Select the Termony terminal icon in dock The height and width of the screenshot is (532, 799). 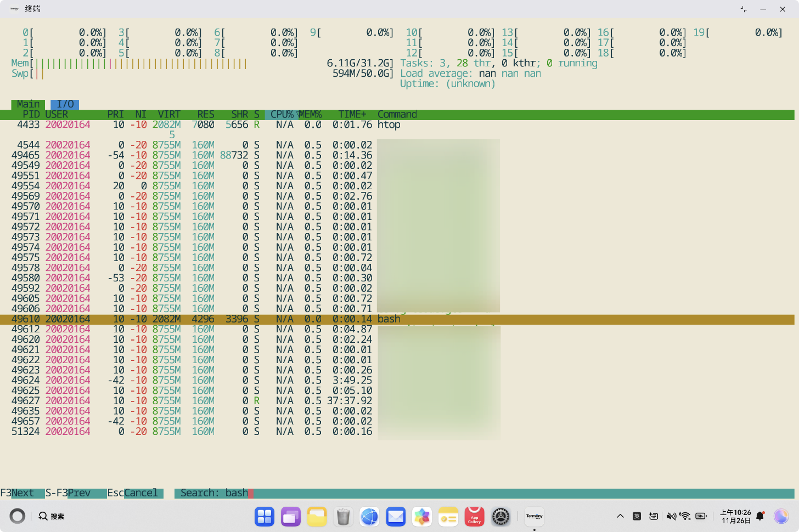point(534,517)
